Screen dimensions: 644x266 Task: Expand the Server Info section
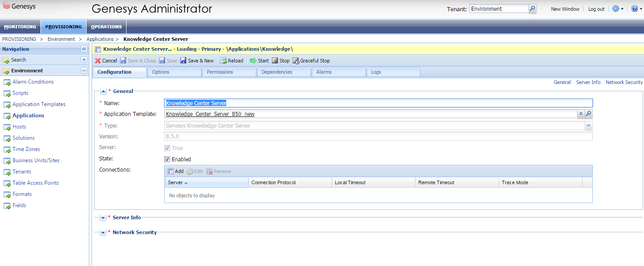(x=103, y=217)
